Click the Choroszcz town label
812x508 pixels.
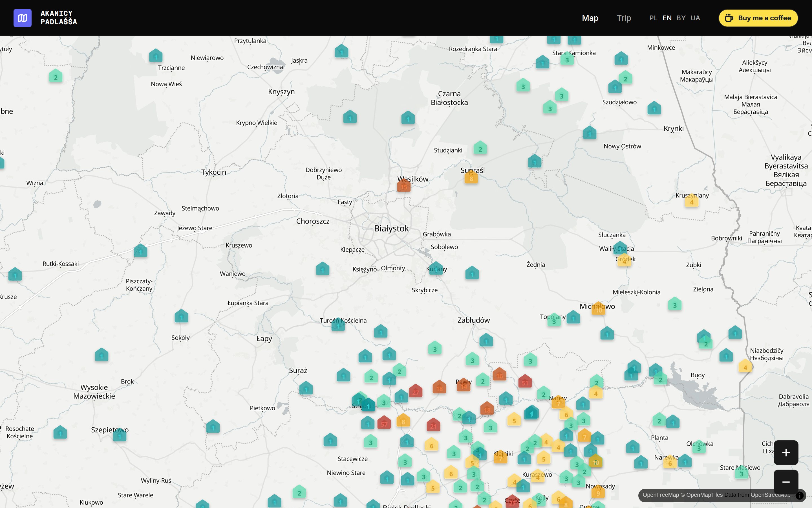click(313, 222)
